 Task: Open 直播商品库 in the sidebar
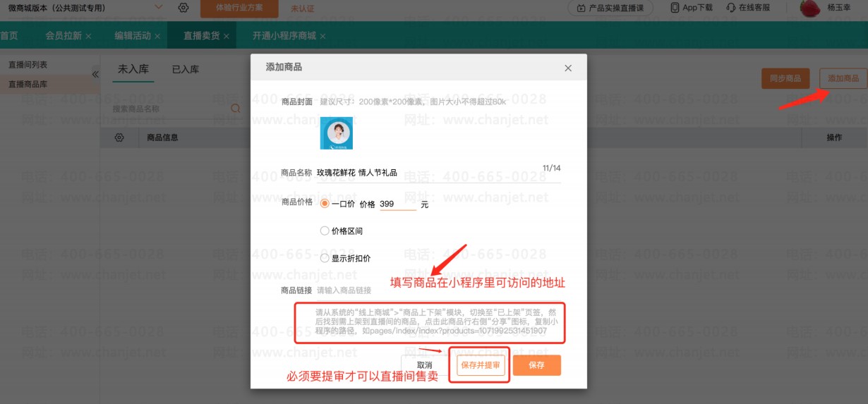pos(28,85)
